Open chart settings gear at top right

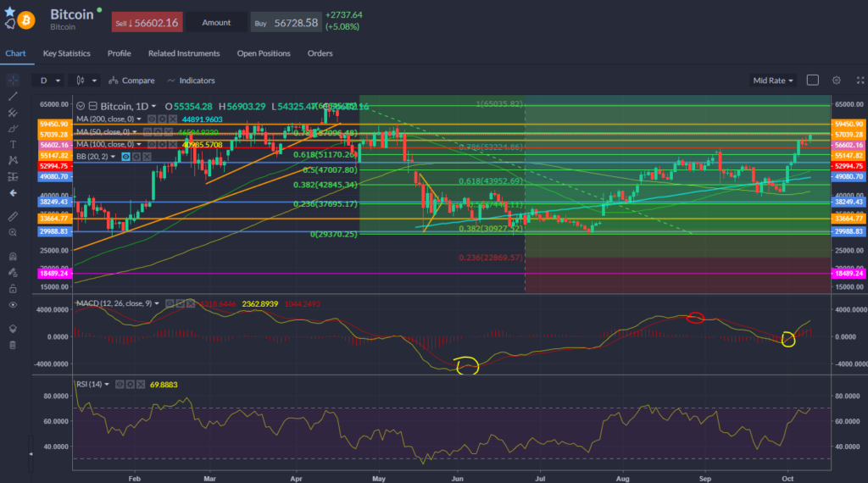click(837, 80)
